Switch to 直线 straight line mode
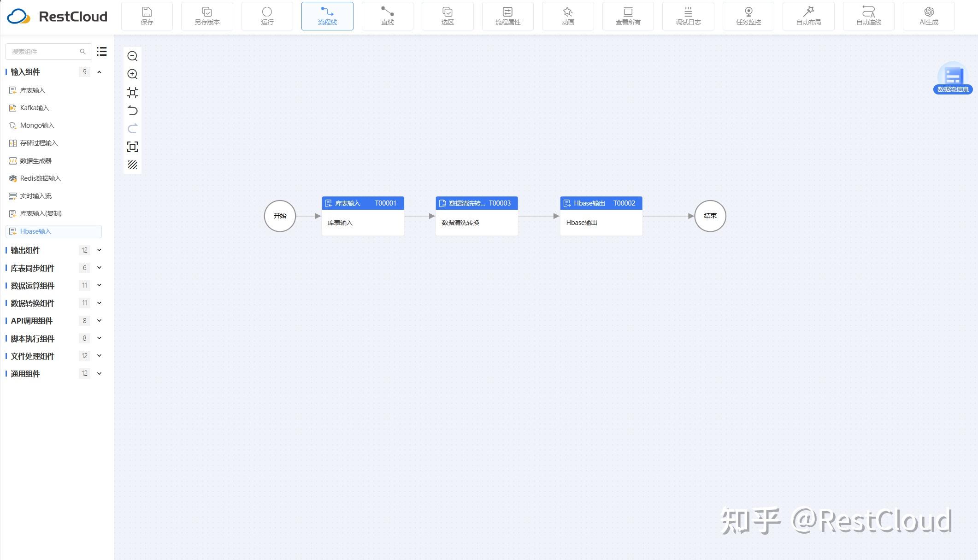This screenshot has width=978, height=560. [387, 16]
